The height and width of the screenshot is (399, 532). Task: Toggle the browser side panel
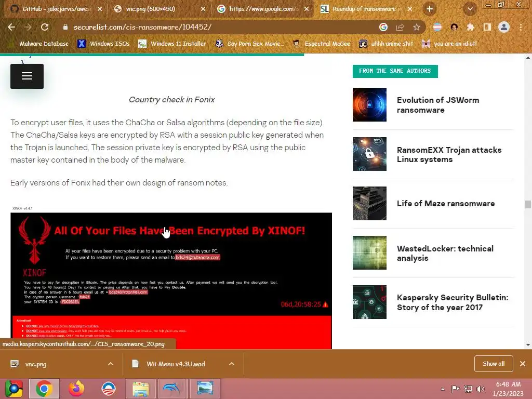pyautogui.click(x=487, y=27)
